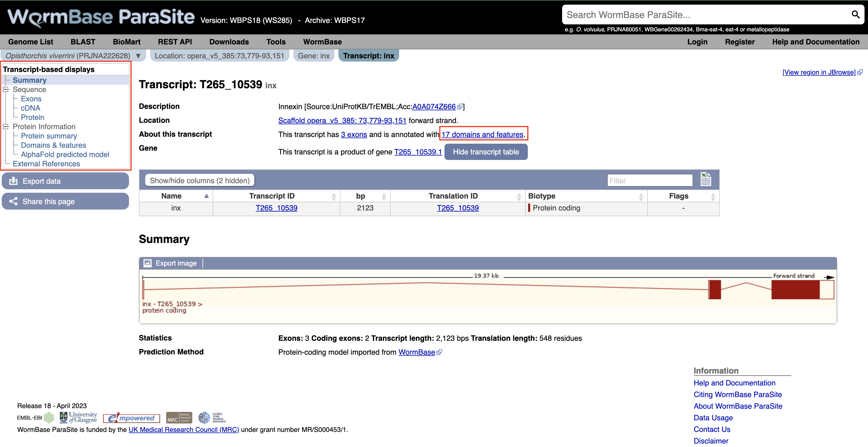Sort table by Flags arrows
This screenshot has width=868, height=447.
(x=713, y=196)
